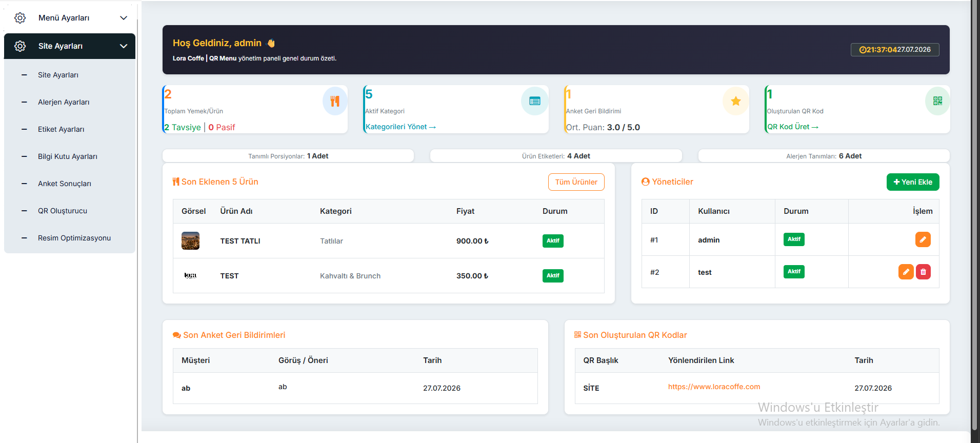Click Aktif badge for TEST product
This screenshot has width=980, height=443.
[x=553, y=276]
